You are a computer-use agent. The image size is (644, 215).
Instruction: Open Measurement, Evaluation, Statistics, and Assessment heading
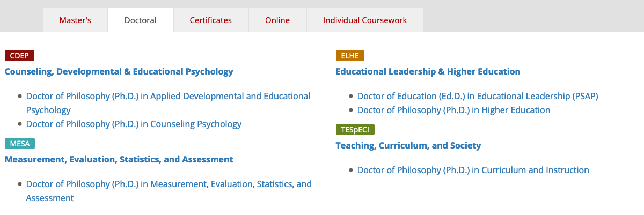click(119, 159)
